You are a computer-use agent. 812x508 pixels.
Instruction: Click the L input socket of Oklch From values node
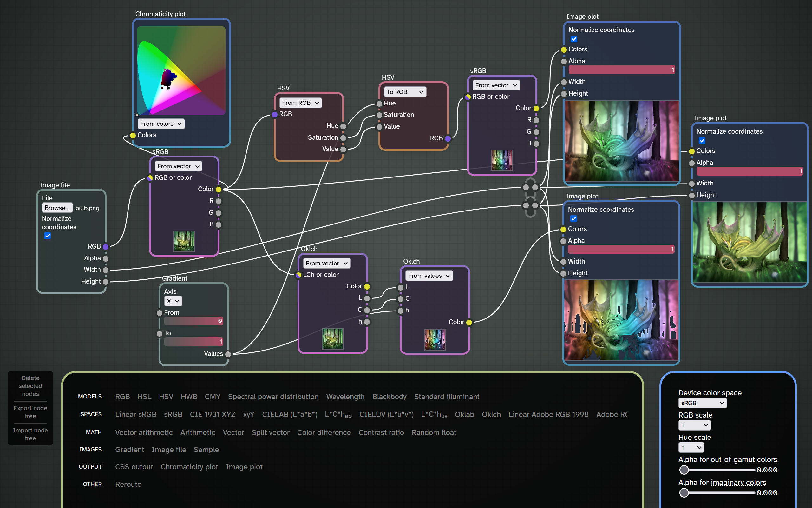400,288
